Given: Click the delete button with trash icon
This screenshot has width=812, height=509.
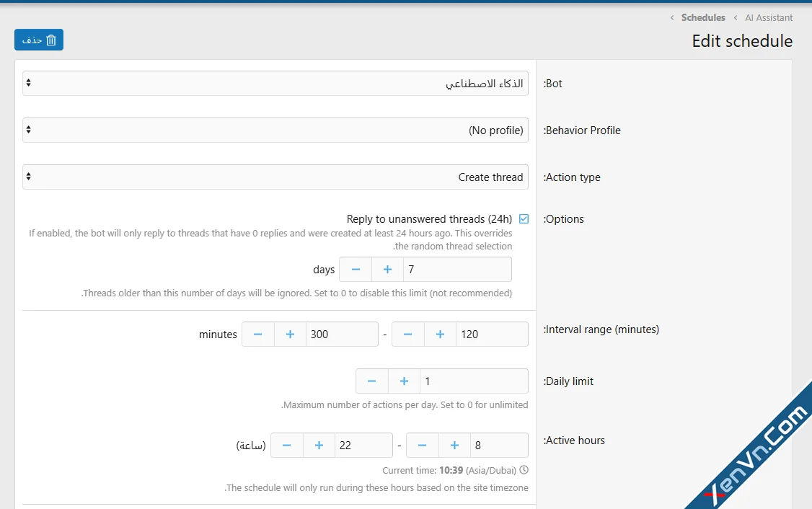Looking at the screenshot, I should coord(39,40).
